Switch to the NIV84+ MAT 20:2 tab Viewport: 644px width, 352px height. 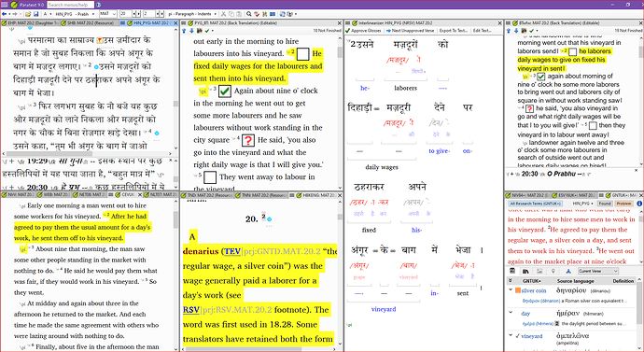(x=528, y=195)
